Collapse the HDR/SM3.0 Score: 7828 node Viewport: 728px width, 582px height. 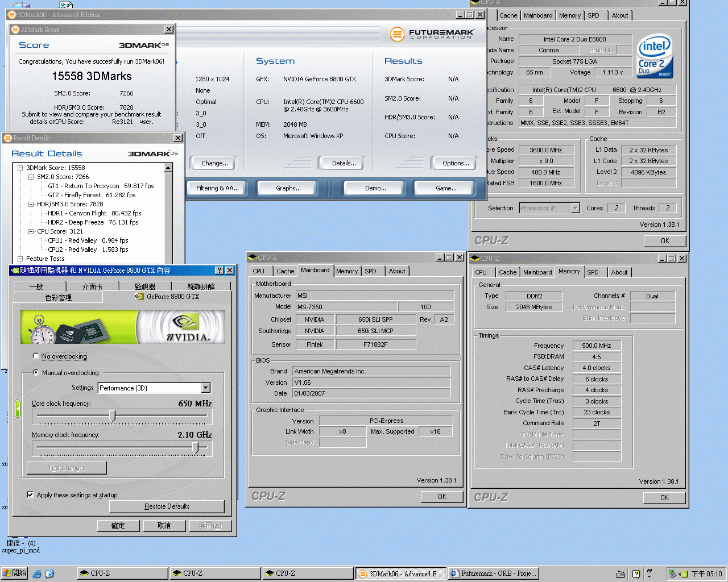(x=31, y=204)
